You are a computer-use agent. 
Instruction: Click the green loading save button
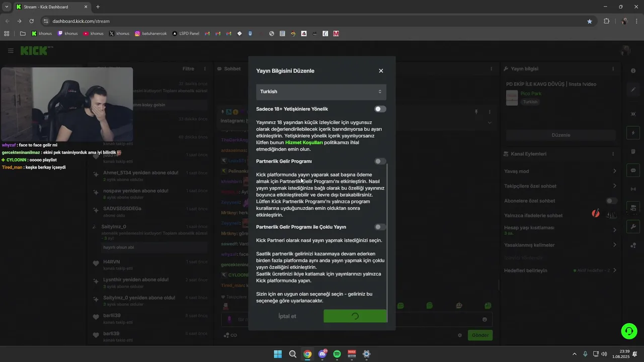(355, 316)
